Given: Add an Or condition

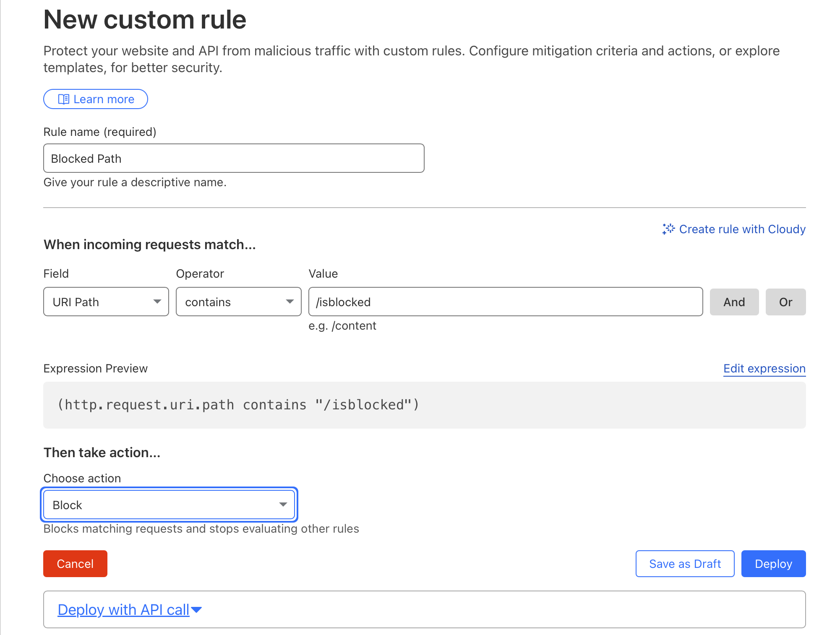Looking at the screenshot, I should pos(785,302).
